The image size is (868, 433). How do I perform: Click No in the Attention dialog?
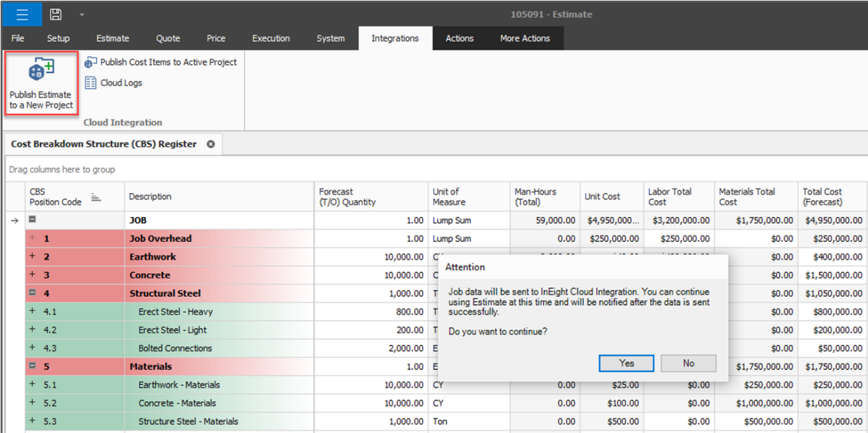pyautogui.click(x=688, y=363)
